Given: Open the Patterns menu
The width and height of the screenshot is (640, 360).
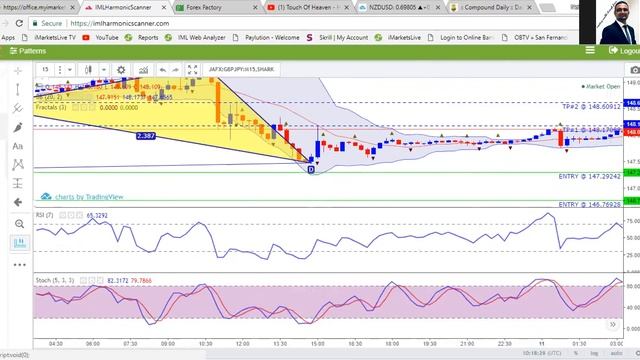Looking at the screenshot, I should (x=28, y=51).
